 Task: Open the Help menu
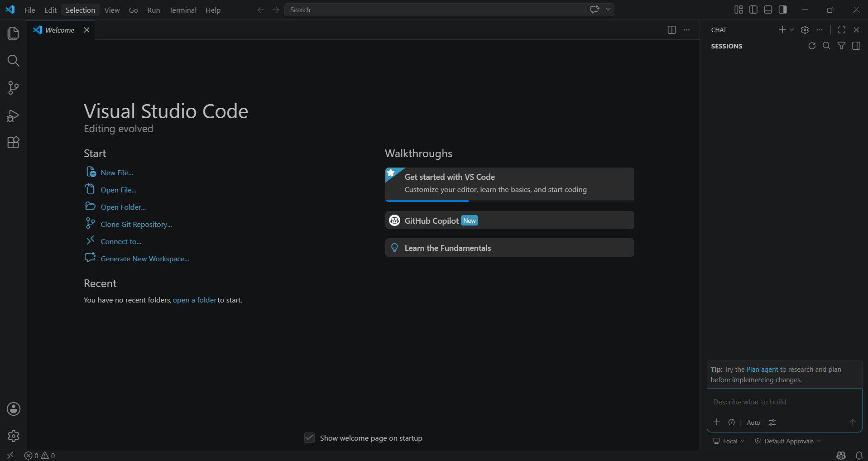[x=213, y=10]
